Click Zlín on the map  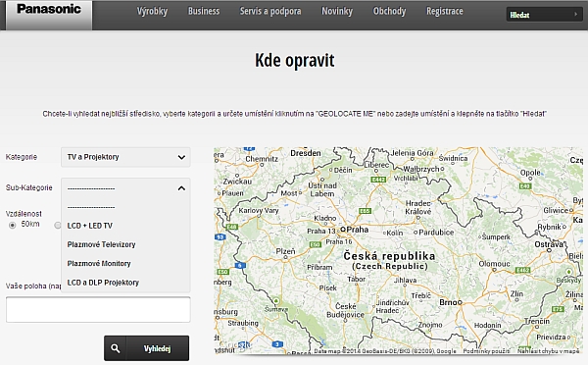(x=516, y=293)
